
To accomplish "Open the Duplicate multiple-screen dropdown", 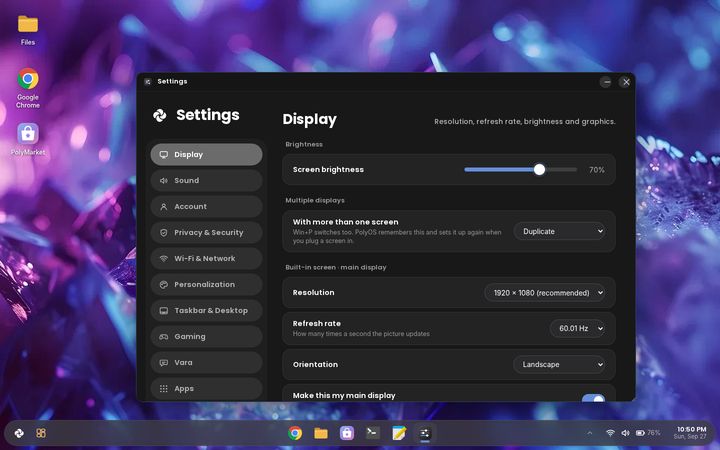I will (559, 231).
